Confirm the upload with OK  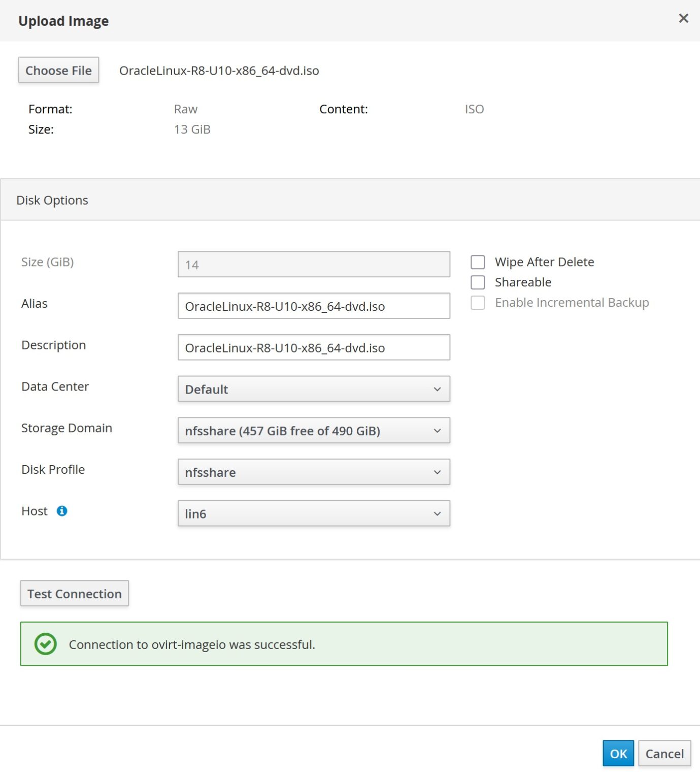[x=617, y=754]
